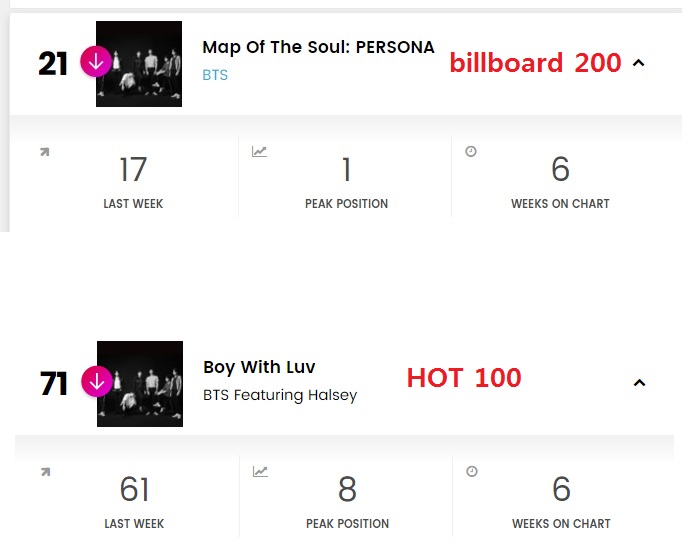686x557 pixels.
Task: Open the Map Of The Soul: PERSONA album cover
Action: click(139, 64)
